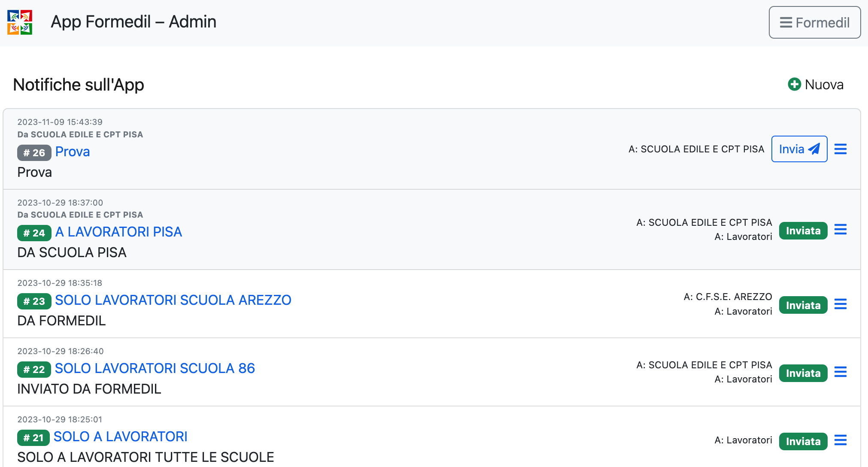The image size is (868, 467).
Task: Open the Prova notification link
Action: 73,152
